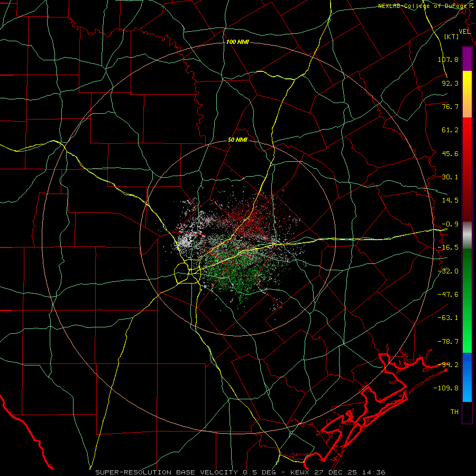This screenshot has height=476, width=476.
Task: Click the -78.7 velocity scale value
Action: click(448, 342)
